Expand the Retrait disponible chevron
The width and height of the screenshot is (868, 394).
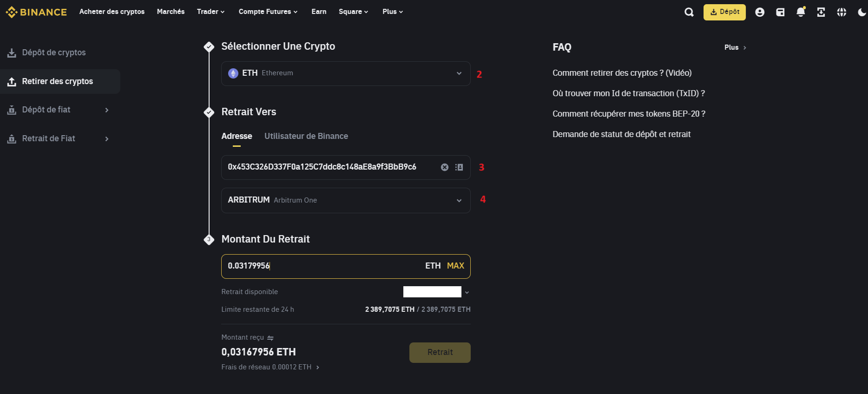pyautogui.click(x=467, y=292)
